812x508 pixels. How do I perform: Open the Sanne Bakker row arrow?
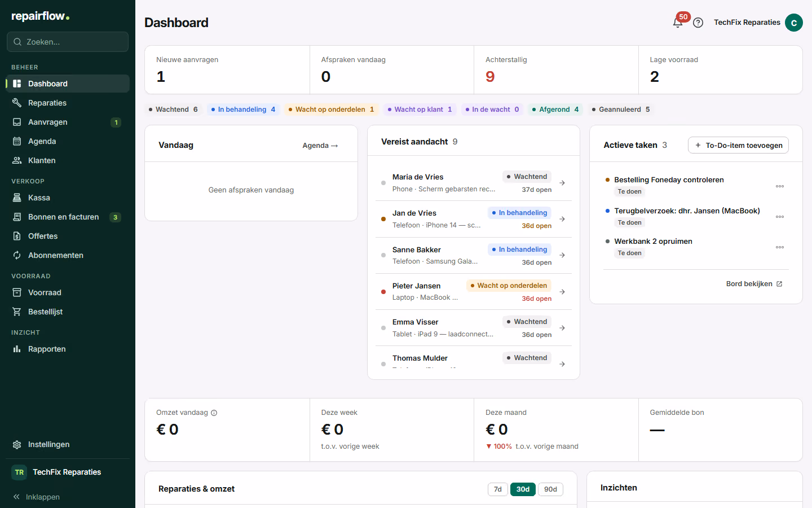point(562,255)
